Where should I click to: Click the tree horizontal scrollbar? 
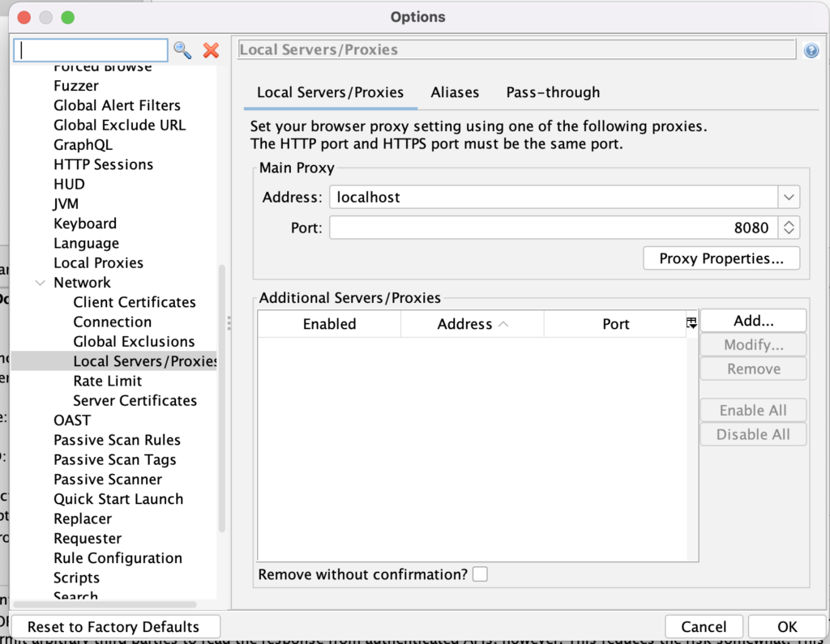105,603
